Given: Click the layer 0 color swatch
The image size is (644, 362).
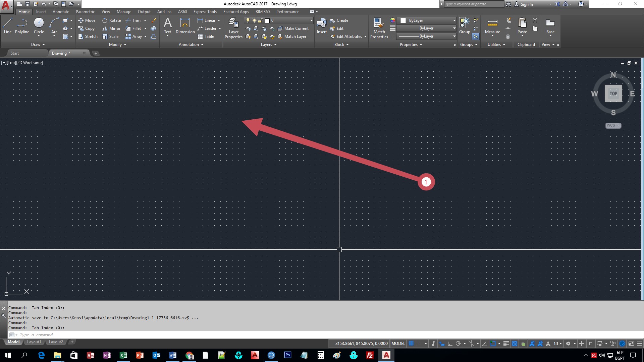Looking at the screenshot, I should [x=267, y=20].
